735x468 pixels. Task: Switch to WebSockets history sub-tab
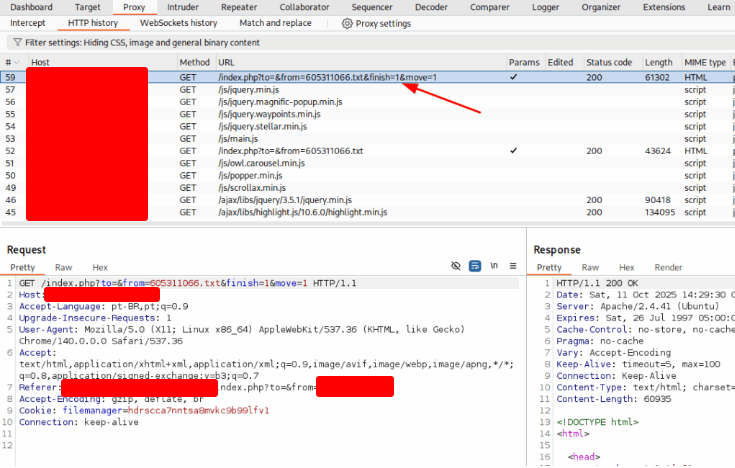point(178,23)
